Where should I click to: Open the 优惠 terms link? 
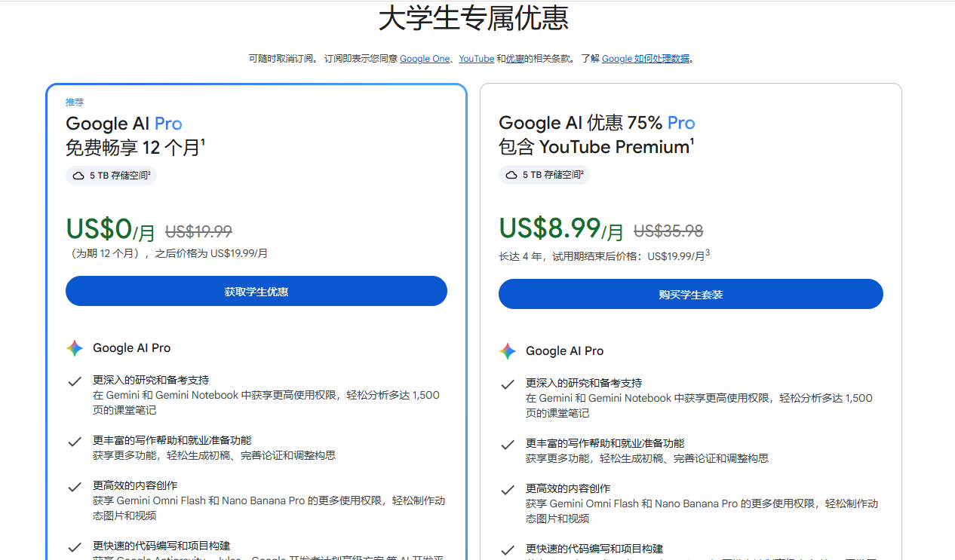pyautogui.click(x=514, y=59)
